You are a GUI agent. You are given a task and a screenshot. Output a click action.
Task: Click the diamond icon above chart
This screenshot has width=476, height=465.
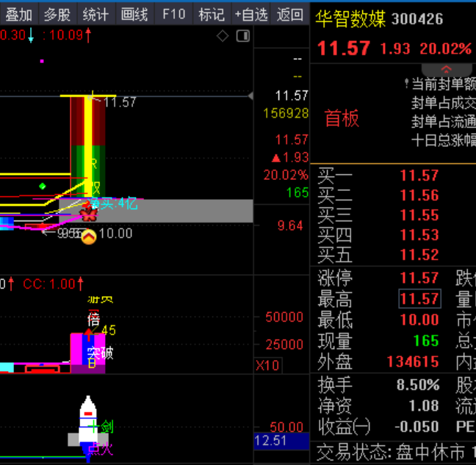pos(223,36)
